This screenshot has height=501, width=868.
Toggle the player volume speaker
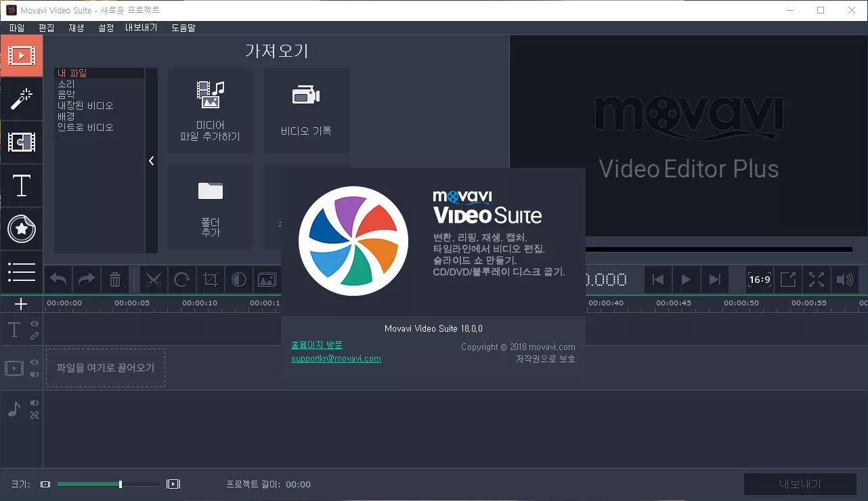click(x=845, y=280)
